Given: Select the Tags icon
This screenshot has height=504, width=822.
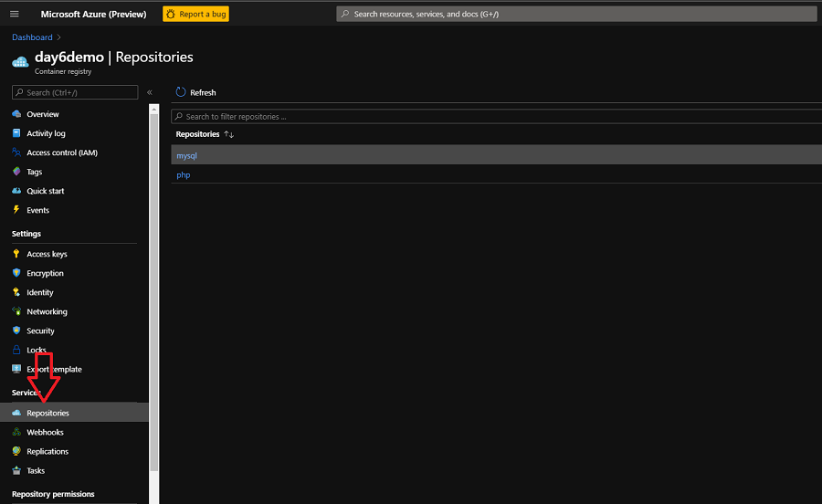Looking at the screenshot, I should click(16, 172).
